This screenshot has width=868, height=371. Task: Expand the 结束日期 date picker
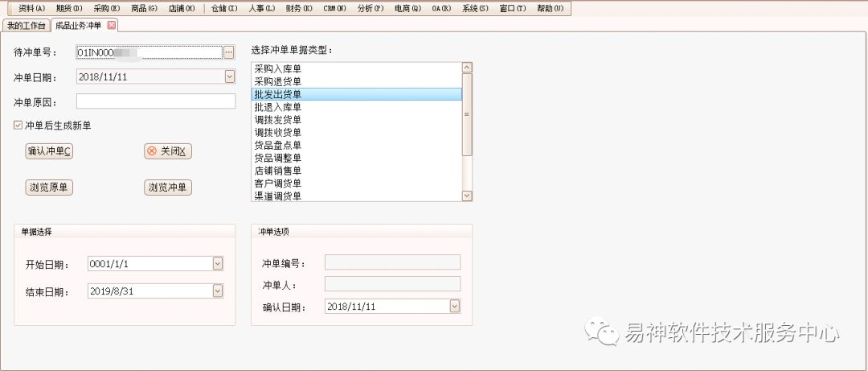217,291
